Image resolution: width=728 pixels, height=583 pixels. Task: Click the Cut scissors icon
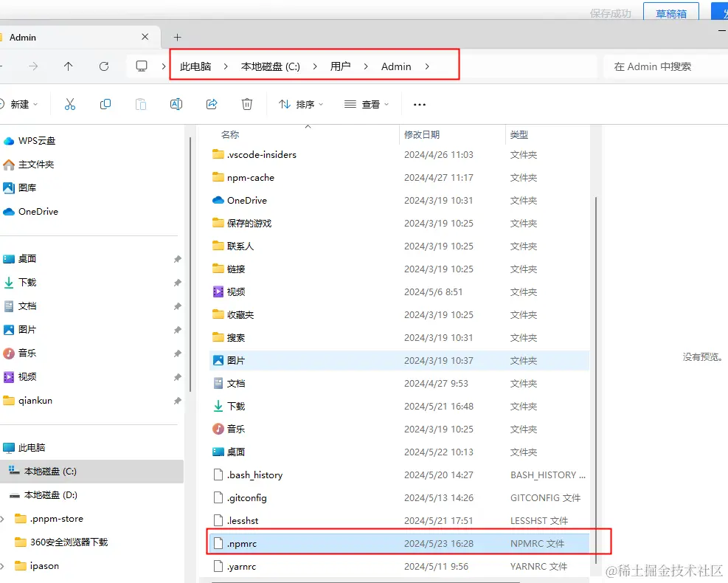tap(69, 104)
